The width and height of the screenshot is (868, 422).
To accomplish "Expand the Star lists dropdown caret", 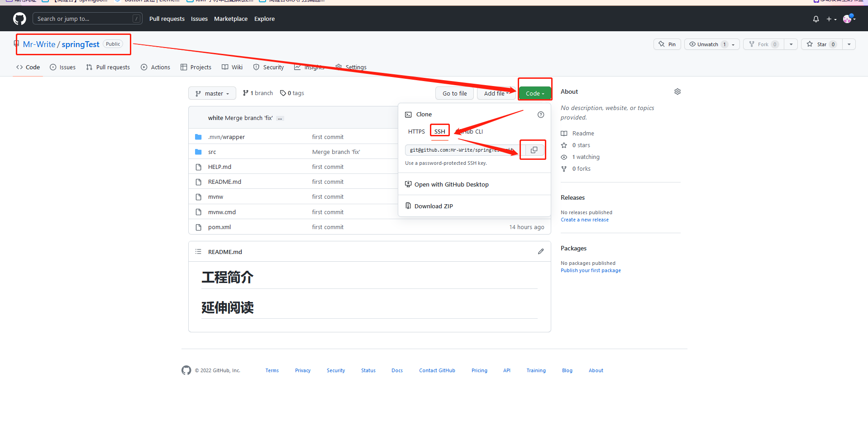I will click(849, 44).
